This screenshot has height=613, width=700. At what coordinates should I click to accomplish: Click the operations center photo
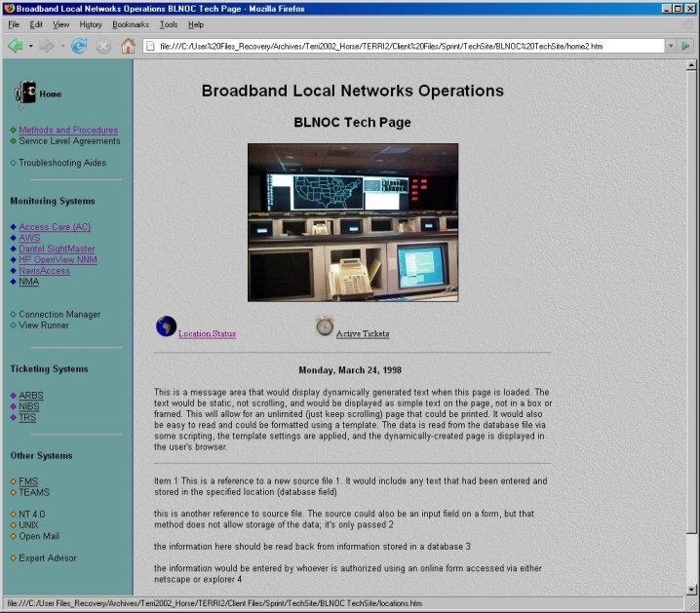click(x=353, y=222)
